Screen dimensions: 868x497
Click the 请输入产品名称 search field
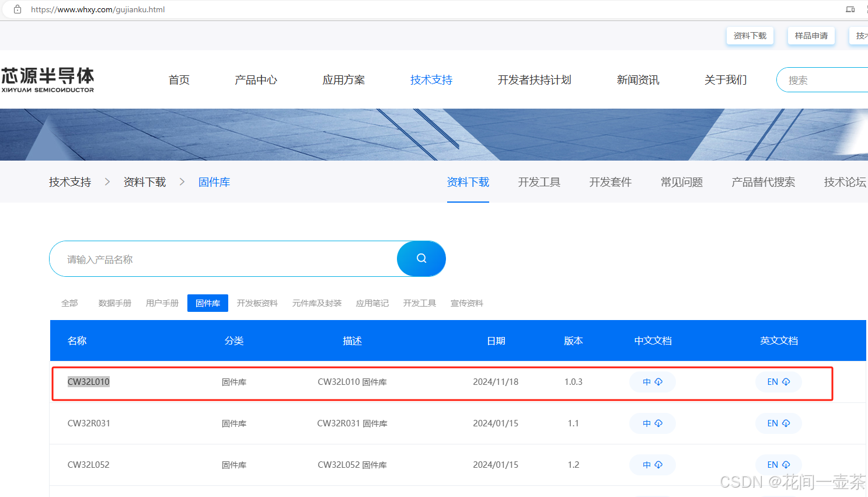tap(223, 259)
